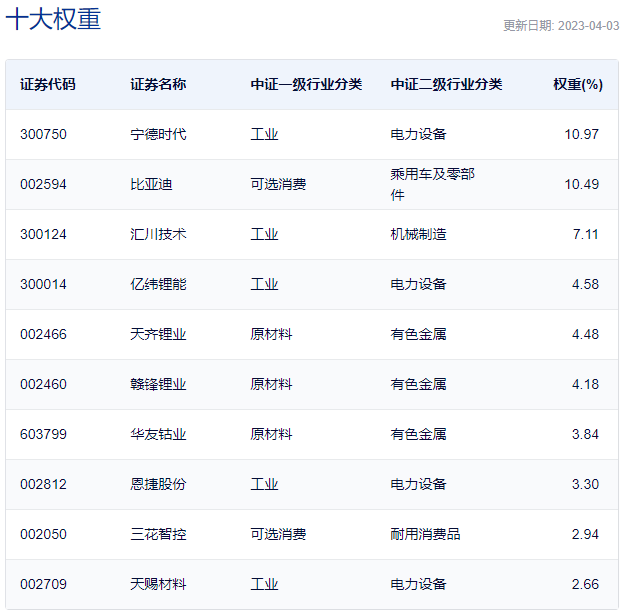Click the 权重(%) column header

click(578, 85)
